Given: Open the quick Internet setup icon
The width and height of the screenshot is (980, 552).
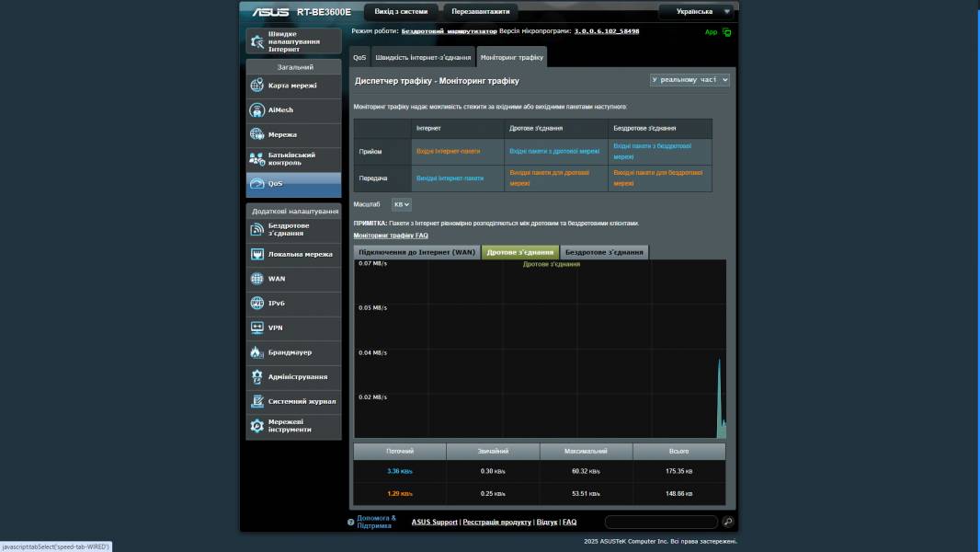Looking at the screenshot, I should coord(256,41).
